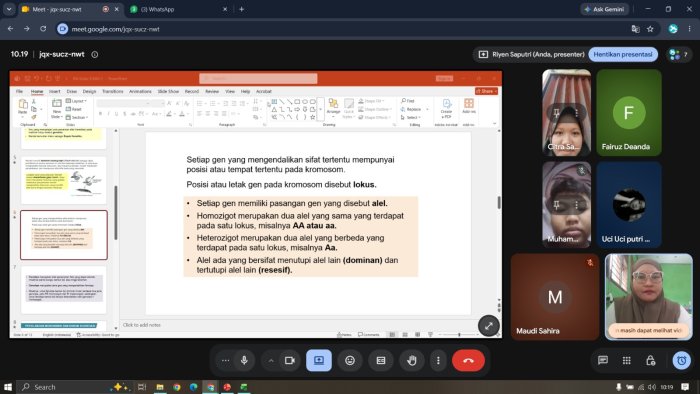This screenshot has height=394, width=700.
Task: Click Reset in the Slides group
Action: pos(74,109)
